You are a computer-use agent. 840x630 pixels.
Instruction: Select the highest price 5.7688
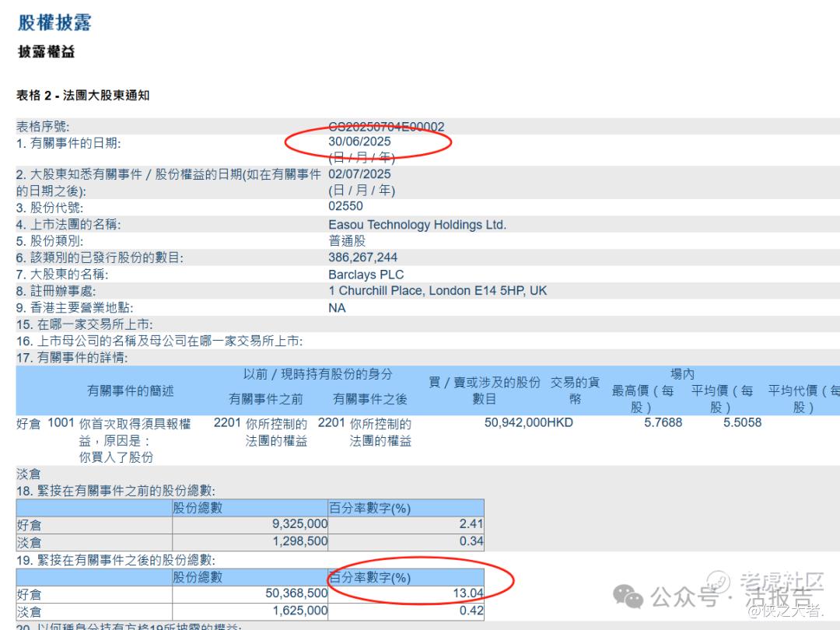coord(663,422)
